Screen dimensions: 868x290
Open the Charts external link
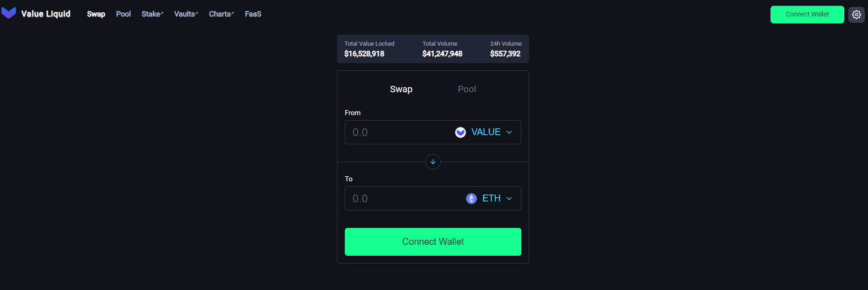[x=221, y=14]
